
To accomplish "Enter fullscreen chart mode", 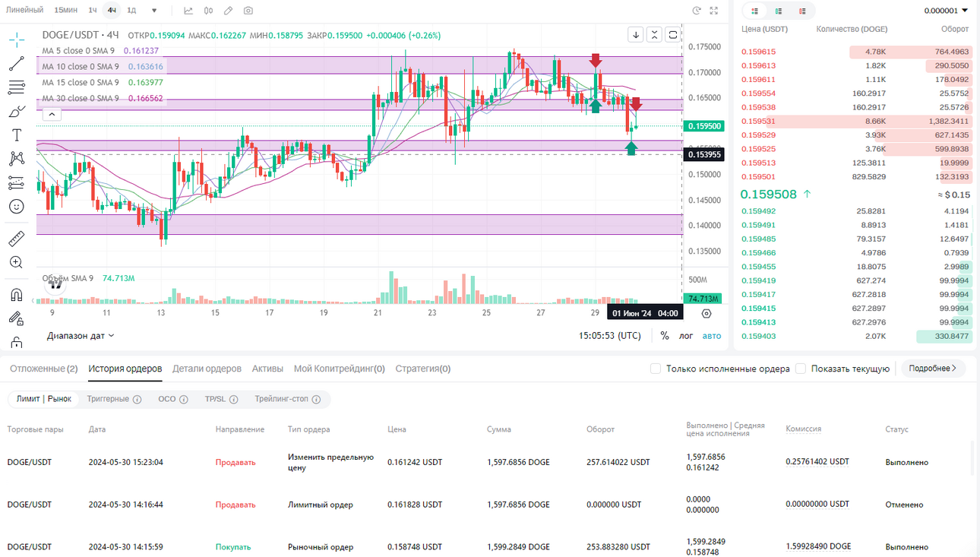I will click(713, 11).
